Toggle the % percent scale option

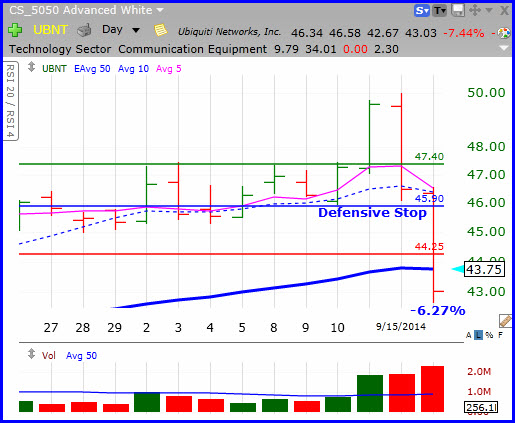[489, 335]
